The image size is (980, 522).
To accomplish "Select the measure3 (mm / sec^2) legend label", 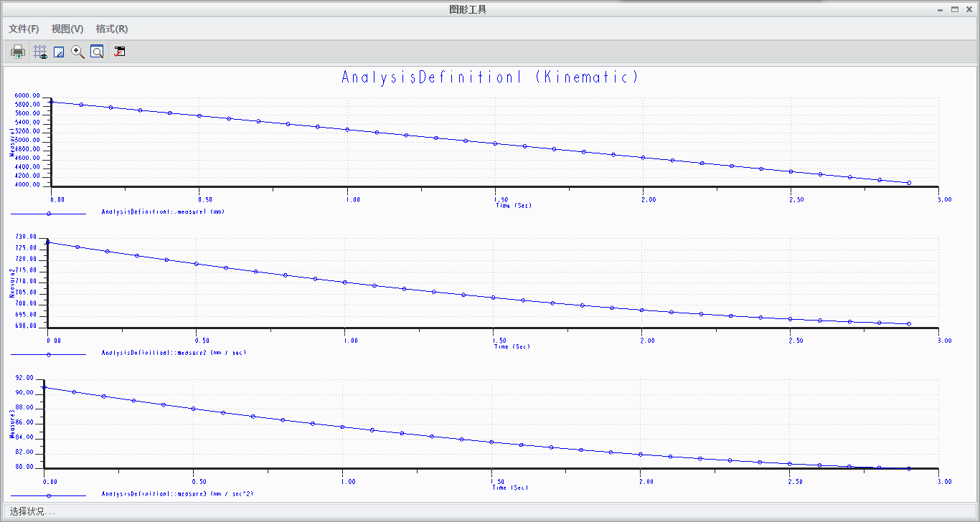I will [178, 494].
